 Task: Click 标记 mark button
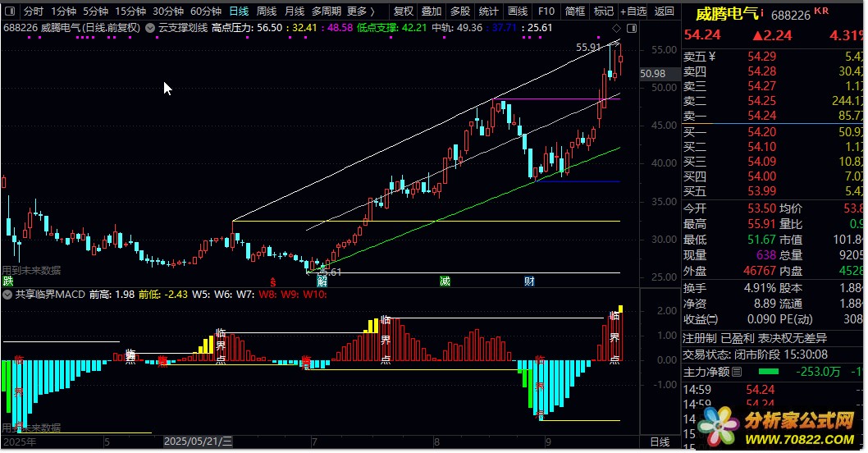(603, 11)
